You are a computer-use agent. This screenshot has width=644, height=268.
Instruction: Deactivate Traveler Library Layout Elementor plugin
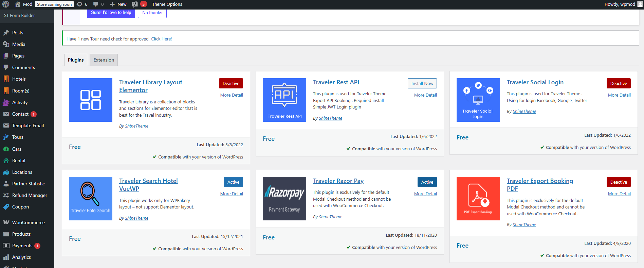tap(231, 83)
